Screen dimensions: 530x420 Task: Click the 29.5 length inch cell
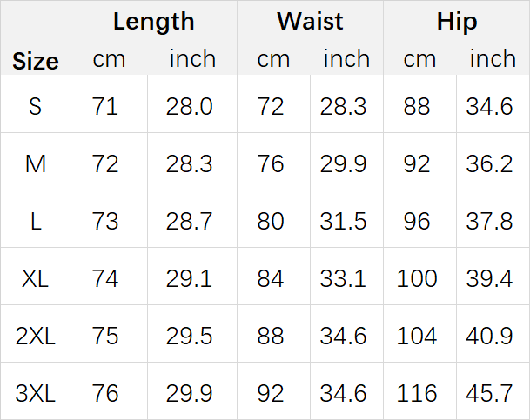pyautogui.click(x=189, y=336)
